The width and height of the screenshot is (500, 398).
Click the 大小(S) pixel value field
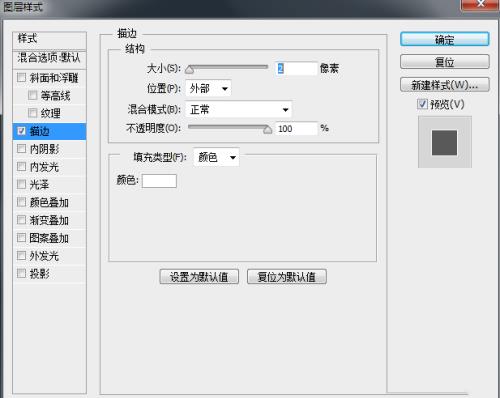296,68
